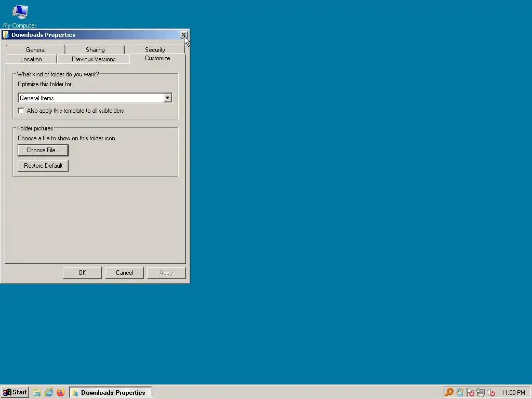This screenshot has height=399, width=532.
Task: Click the 'Optimize this folder for:' label
Action: pyautogui.click(x=45, y=84)
